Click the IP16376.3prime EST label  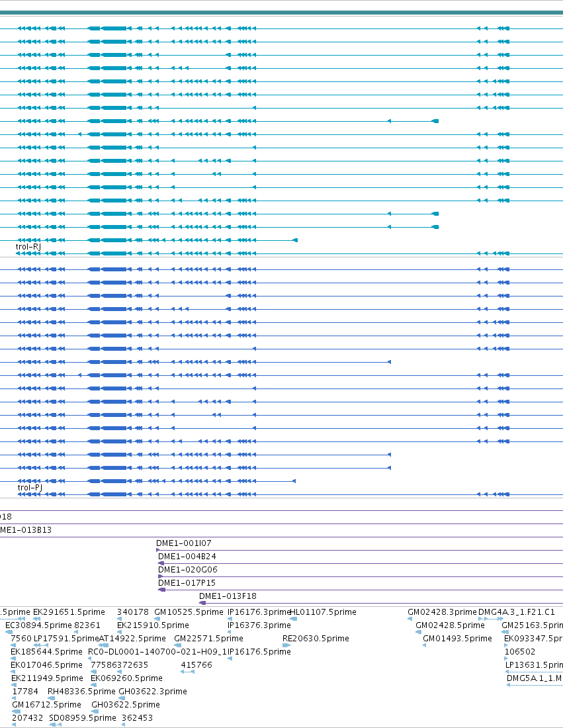click(259, 625)
